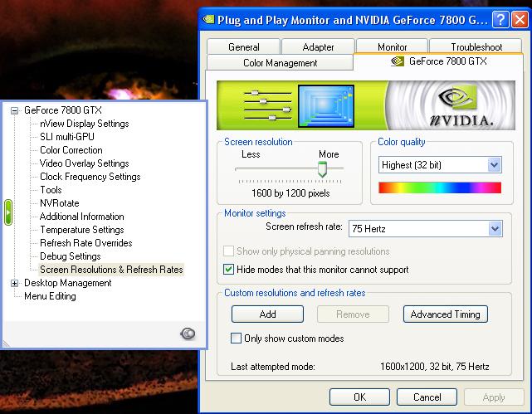Expand the Desktop Management tree node
This screenshot has width=532, height=414.
click(x=14, y=283)
